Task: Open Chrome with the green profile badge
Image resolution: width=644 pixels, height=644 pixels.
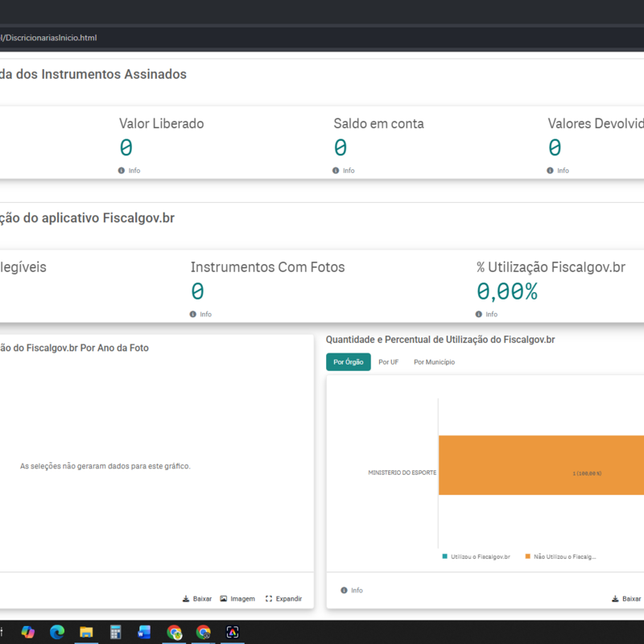Action: [174, 632]
